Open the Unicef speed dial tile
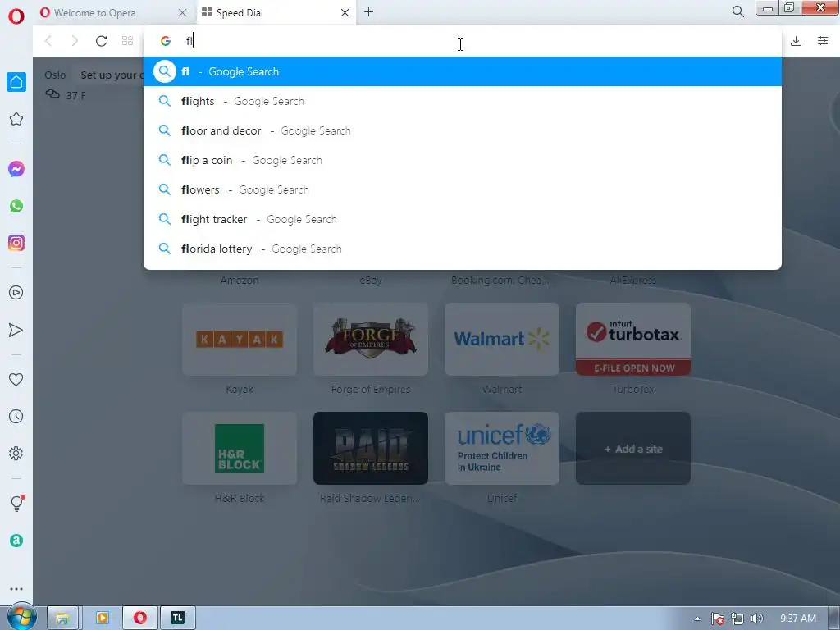This screenshot has width=840, height=630. point(502,449)
